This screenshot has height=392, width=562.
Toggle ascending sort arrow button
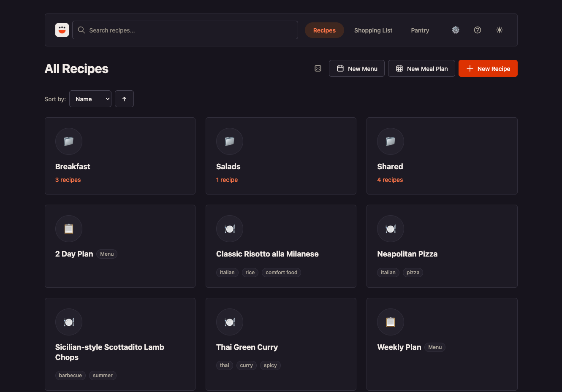pos(124,99)
